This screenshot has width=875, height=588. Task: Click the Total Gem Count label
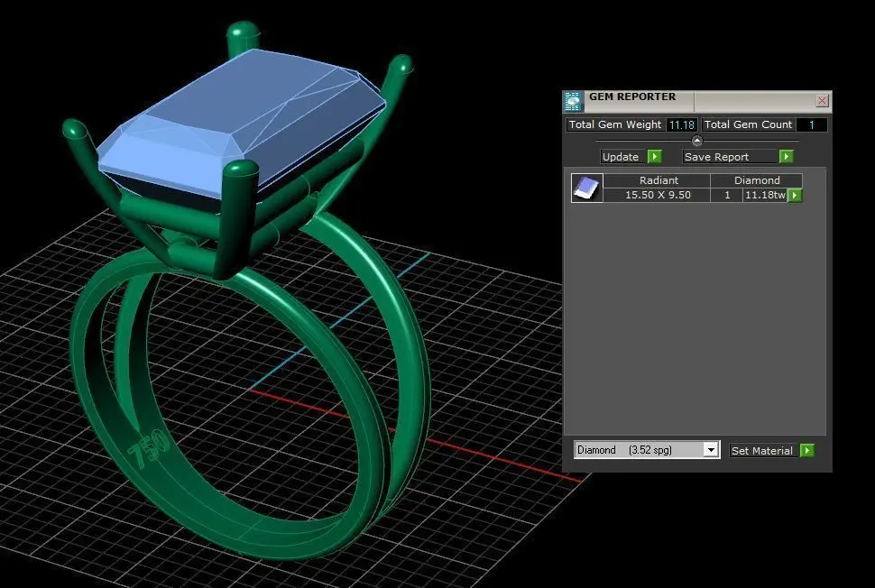coord(748,125)
